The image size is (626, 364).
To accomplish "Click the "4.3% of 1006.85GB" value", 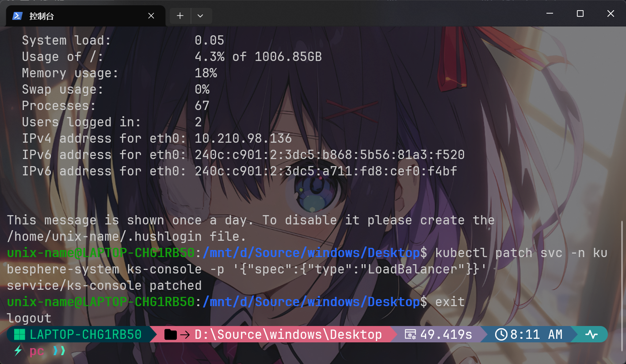I will pyautogui.click(x=258, y=57).
